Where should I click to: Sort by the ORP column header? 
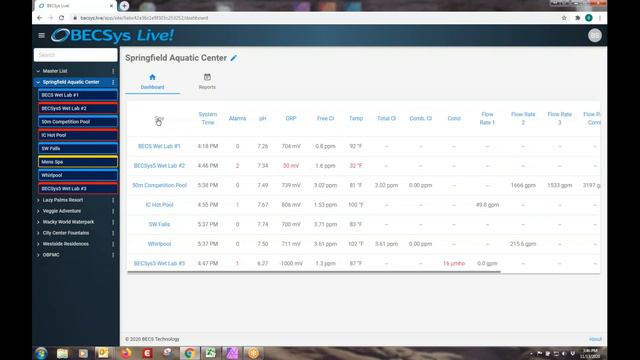point(291,118)
